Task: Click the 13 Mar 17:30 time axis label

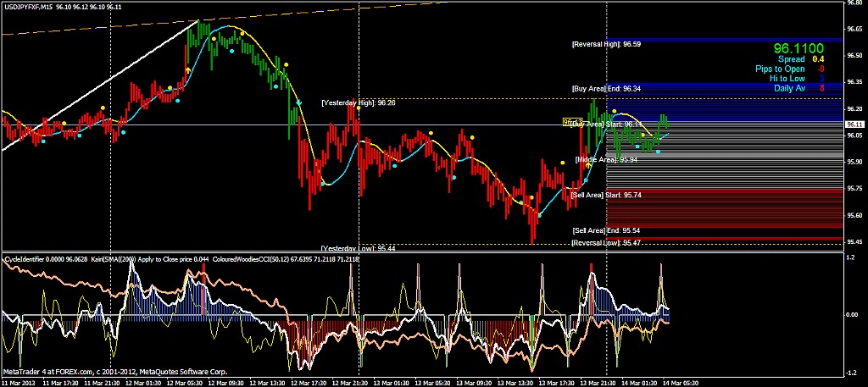Action: point(555,383)
